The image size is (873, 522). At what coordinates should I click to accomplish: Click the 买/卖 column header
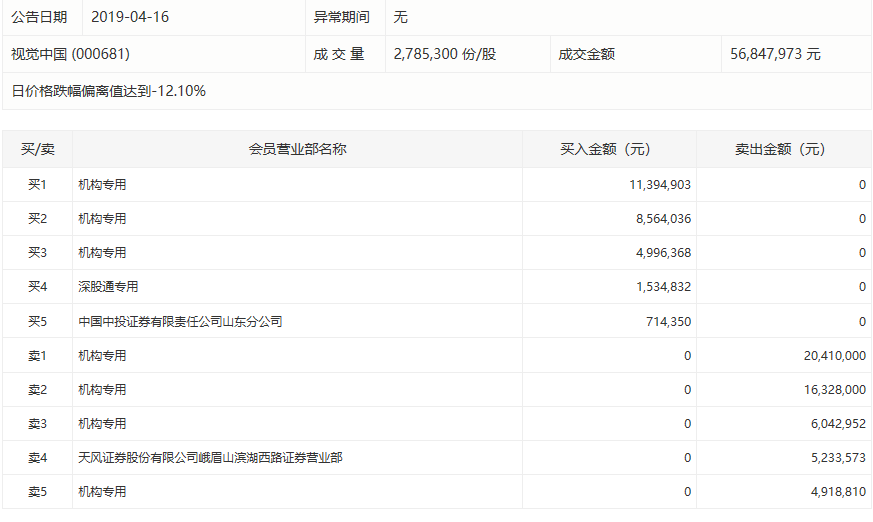[x=37, y=149]
